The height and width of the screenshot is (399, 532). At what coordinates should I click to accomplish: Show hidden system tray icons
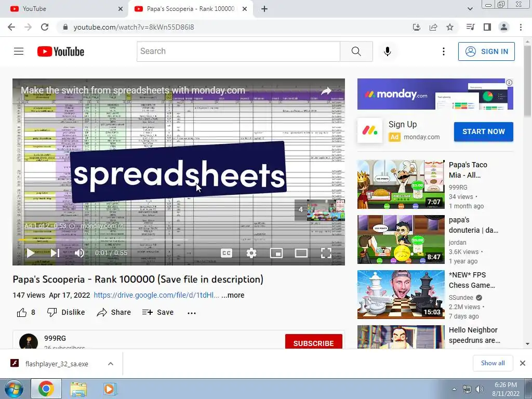[454, 390]
